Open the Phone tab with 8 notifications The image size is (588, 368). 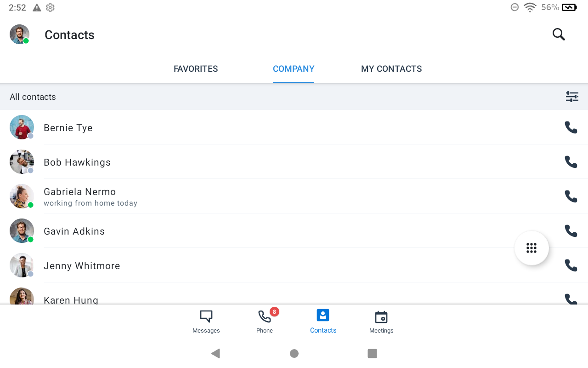click(x=264, y=321)
